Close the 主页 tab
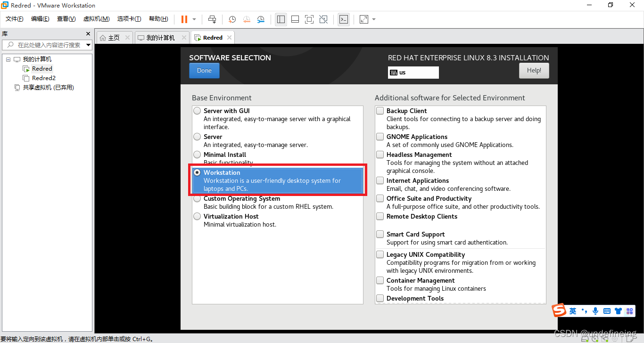This screenshot has height=343, width=644. coord(127,38)
